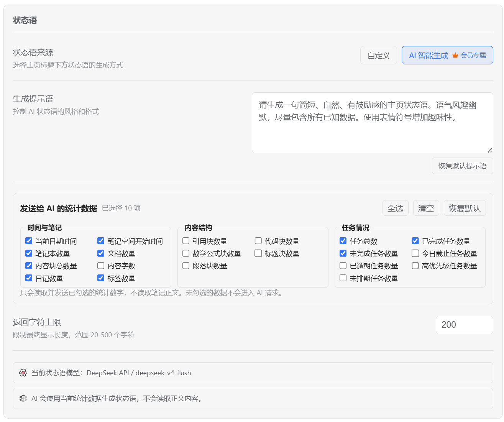Uncheck the 笔记空间开始时间 checkbox
This screenshot has height=422, width=504.
[101, 241]
